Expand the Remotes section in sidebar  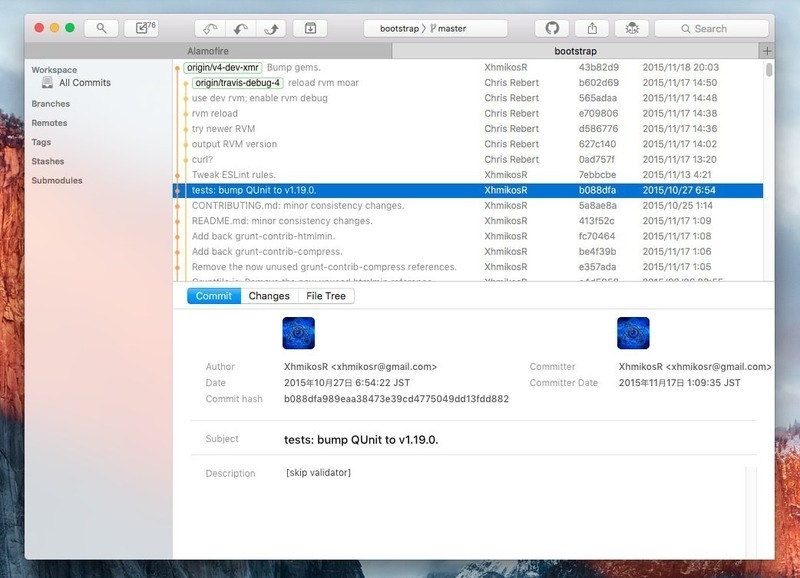(x=49, y=123)
